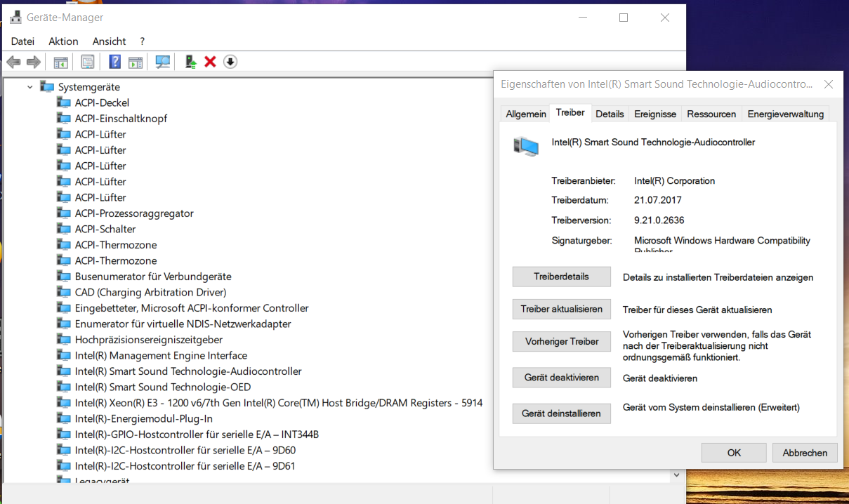This screenshot has width=849, height=504.
Task: Open the Aktion menu
Action: 63,41
